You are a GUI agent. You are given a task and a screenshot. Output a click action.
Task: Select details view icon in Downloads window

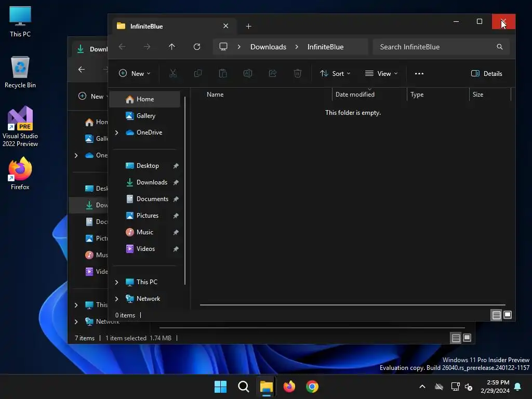coord(456,338)
